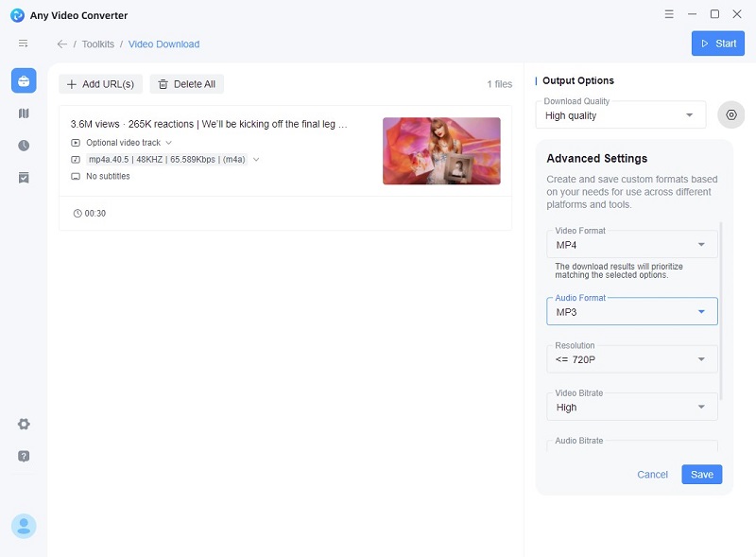Click Toolkits in the breadcrumb

click(x=98, y=44)
